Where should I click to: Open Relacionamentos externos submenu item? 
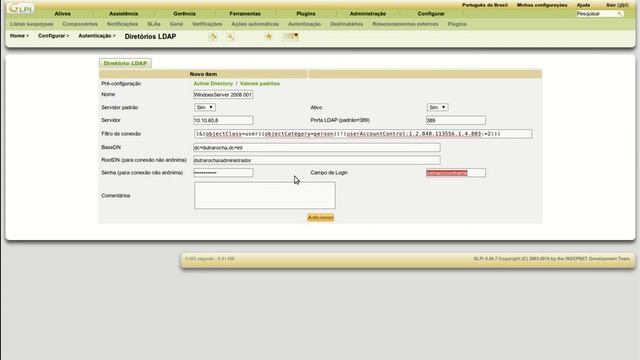click(405, 24)
